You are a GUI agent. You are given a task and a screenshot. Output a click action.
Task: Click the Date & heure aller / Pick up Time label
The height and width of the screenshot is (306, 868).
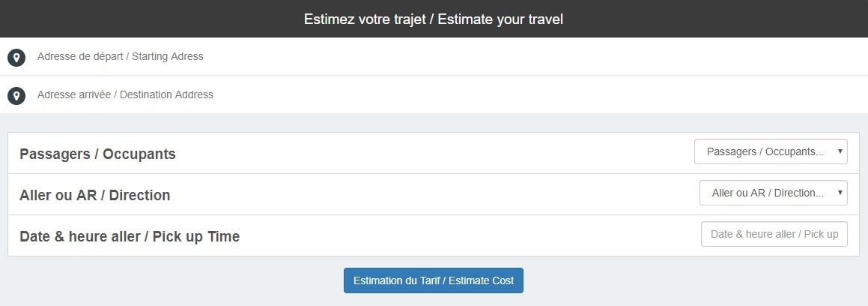click(x=130, y=237)
